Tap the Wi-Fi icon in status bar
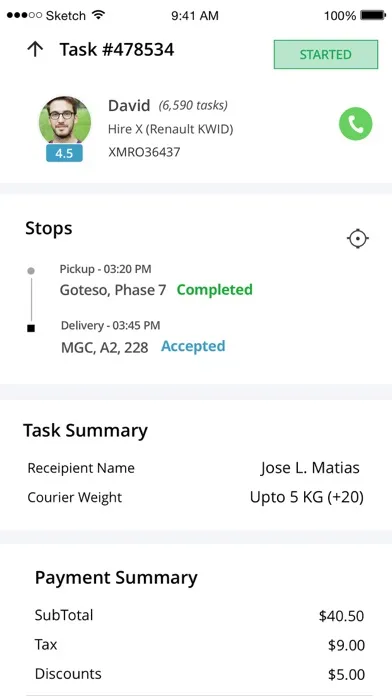 point(99,15)
